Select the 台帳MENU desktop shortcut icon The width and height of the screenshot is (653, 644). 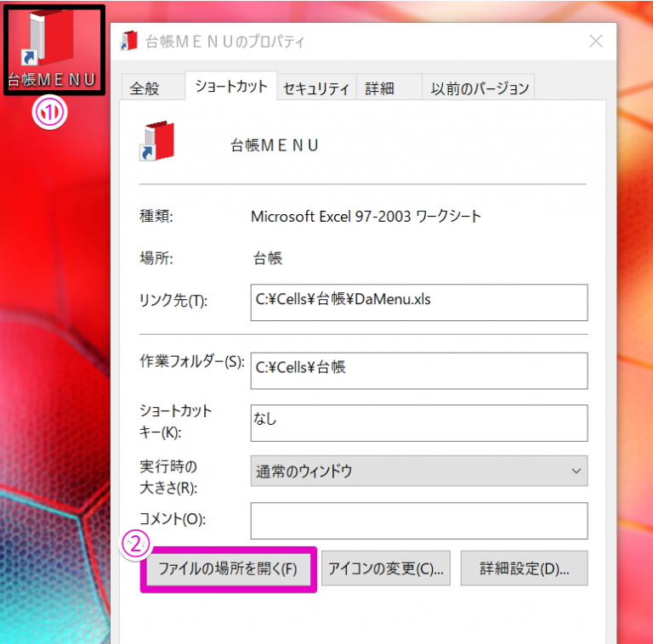pyautogui.click(x=53, y=48)
